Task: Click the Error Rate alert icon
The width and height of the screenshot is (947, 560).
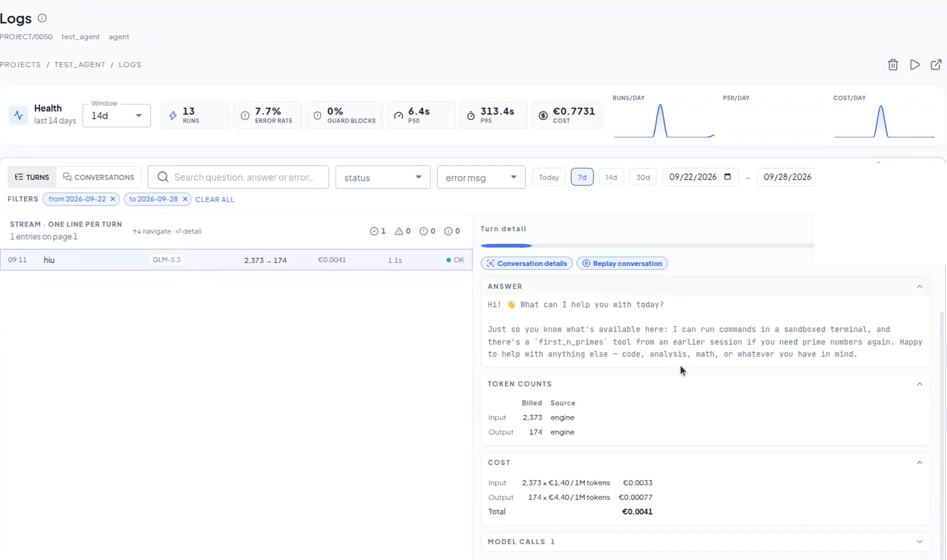Action: (245, 116)
